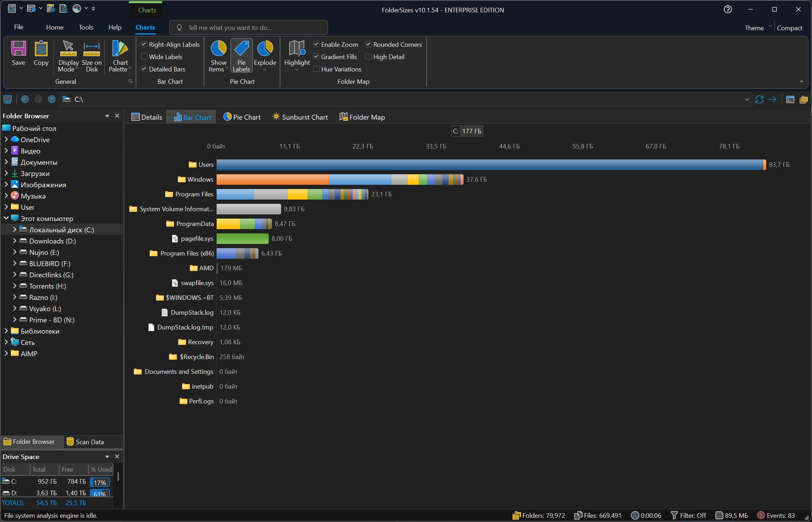The width and height of the screenshot is (812, 522).
Task: Switch to the Sunburst Chart view tab
Action: pos(300,117)
